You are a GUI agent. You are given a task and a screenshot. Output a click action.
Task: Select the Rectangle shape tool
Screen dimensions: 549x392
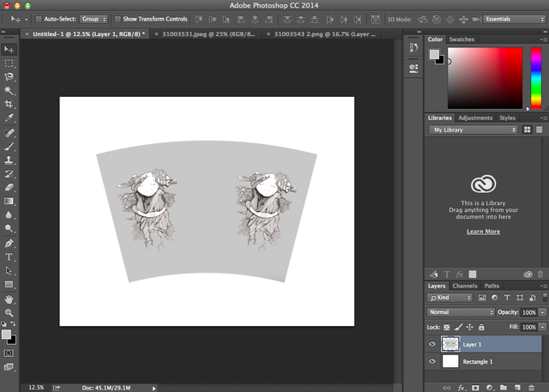pyautogui.click(x=9, y=284)
